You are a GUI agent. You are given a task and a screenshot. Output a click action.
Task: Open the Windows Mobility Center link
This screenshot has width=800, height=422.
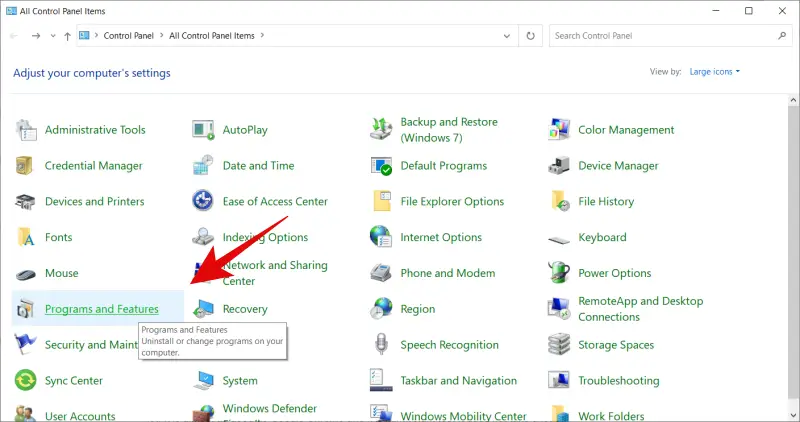(463, 416)
